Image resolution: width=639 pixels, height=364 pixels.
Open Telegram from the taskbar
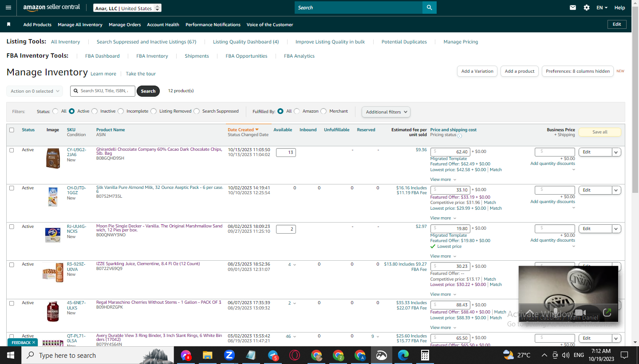(x=273, y=355)
